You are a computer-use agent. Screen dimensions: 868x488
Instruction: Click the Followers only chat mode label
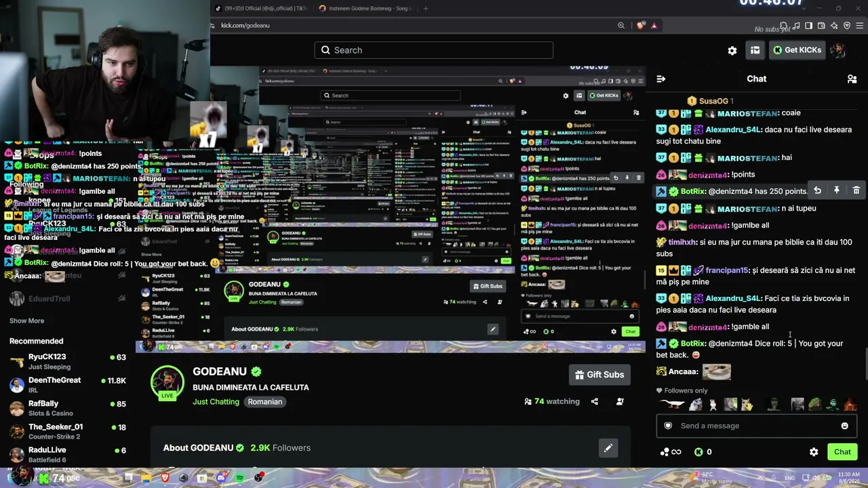[682, 390]
